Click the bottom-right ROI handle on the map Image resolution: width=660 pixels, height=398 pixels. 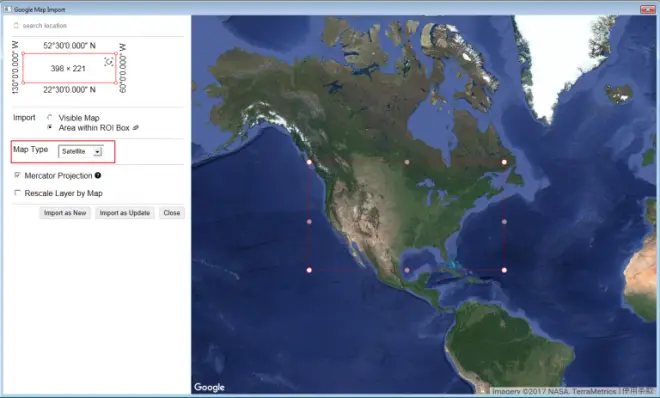click(x=504, y=270)
